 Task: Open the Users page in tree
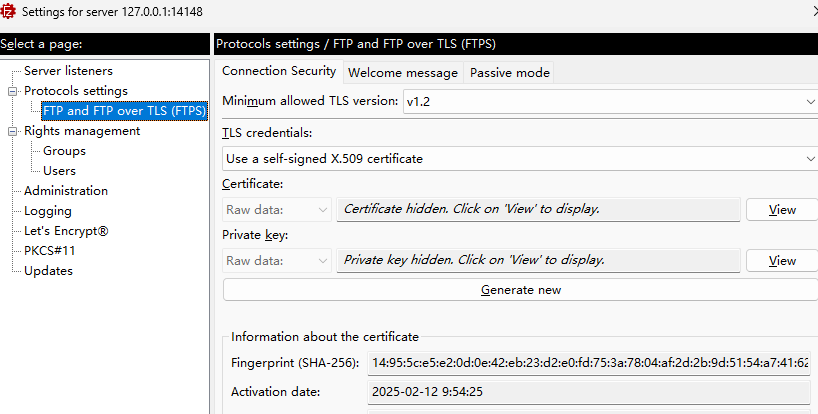(x=59, y=171)
